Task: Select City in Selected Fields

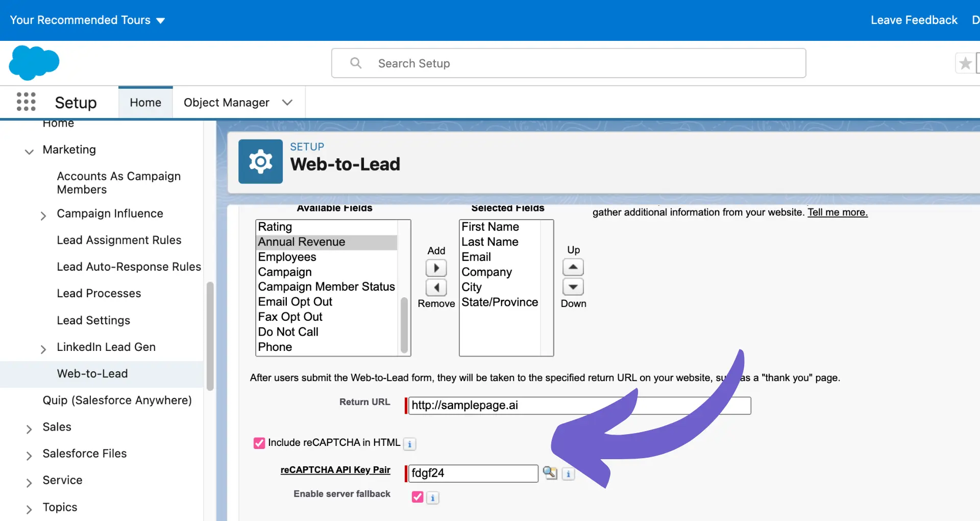Action: pos(500,287)
